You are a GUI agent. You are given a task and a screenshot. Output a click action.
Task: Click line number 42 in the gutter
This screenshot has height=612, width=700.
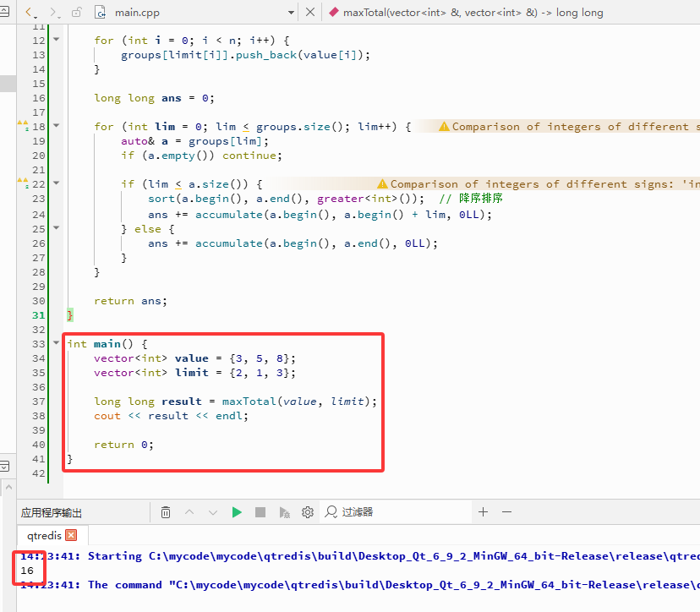(39, 473)
